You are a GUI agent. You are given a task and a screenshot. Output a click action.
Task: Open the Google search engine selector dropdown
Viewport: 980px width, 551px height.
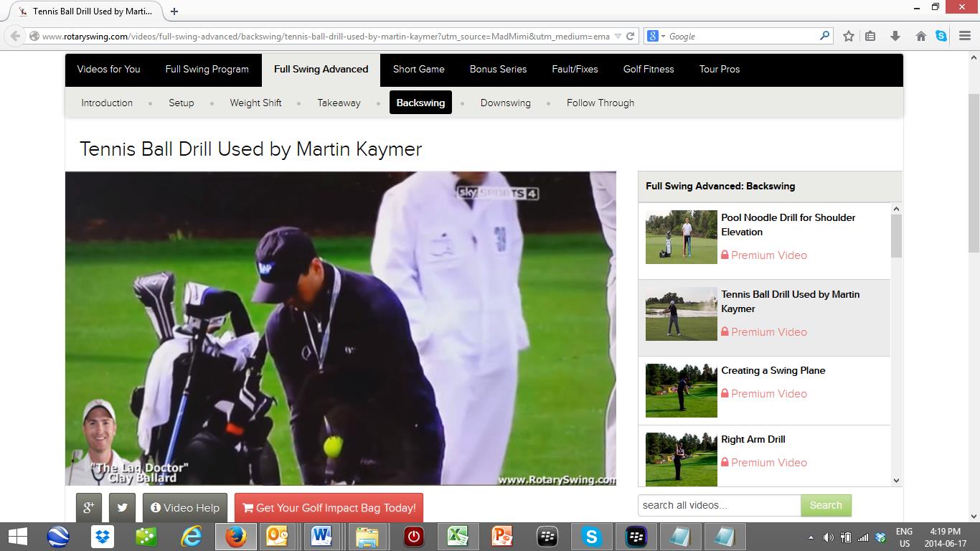coord(656,36)
